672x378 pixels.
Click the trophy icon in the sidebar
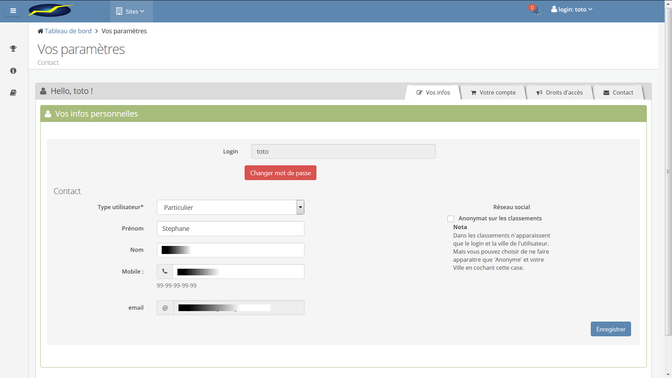(x=13, y=49)
